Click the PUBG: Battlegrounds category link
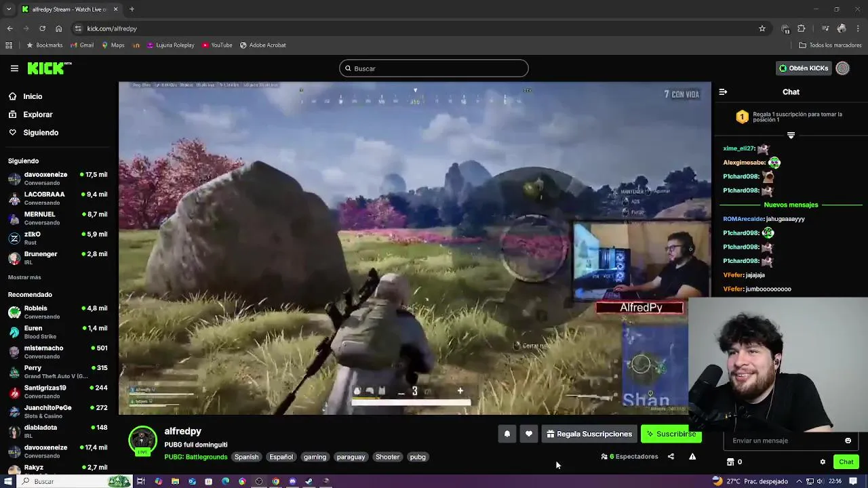Image resolution: width=868 pixels, height=488 pixels. click(195, 457)
